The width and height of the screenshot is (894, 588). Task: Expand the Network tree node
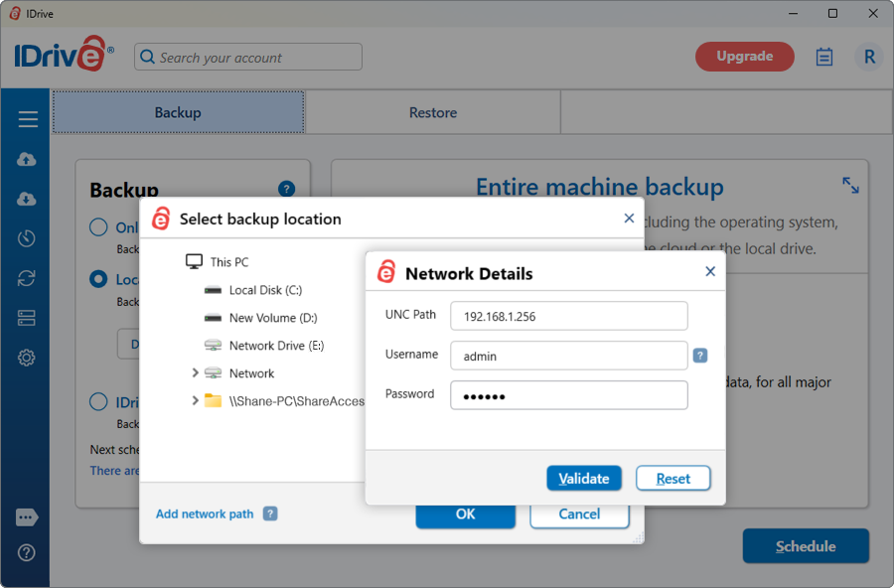click(195, 372)
